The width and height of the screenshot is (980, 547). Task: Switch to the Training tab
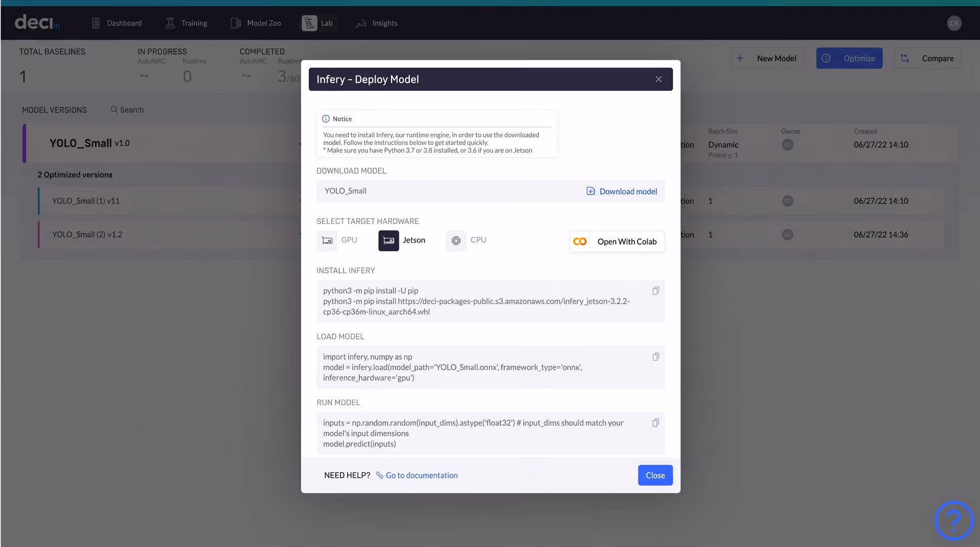coord(186,23)
